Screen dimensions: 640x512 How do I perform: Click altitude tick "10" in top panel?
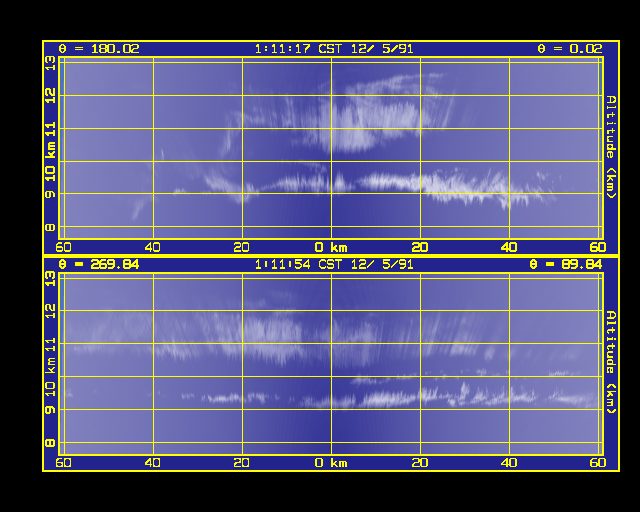tap(50, 174)
